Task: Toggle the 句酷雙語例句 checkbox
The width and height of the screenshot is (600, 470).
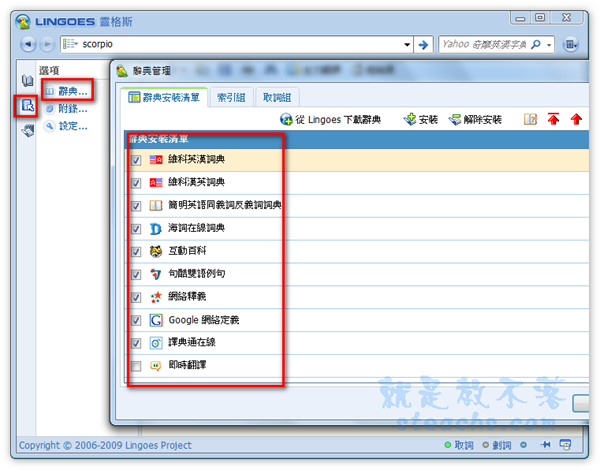Action: pos(136,274)
